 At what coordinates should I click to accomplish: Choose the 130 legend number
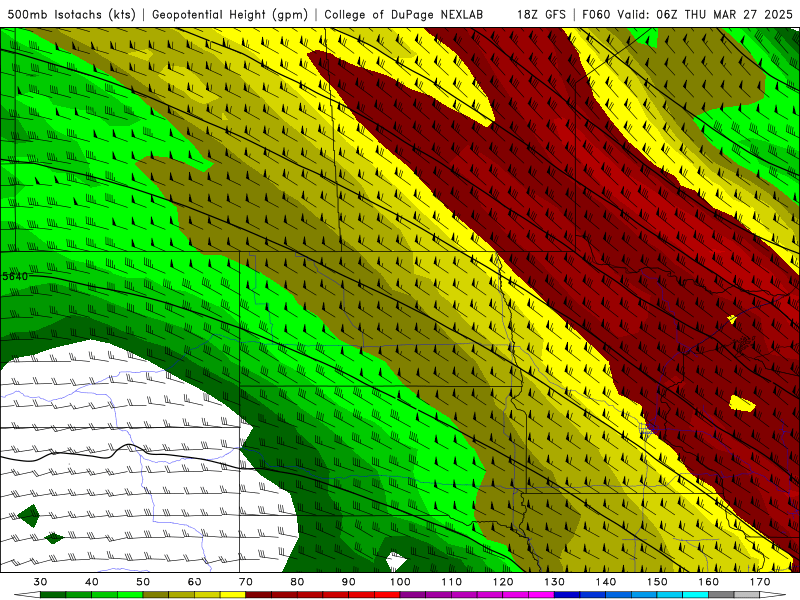tap(554, 582)
